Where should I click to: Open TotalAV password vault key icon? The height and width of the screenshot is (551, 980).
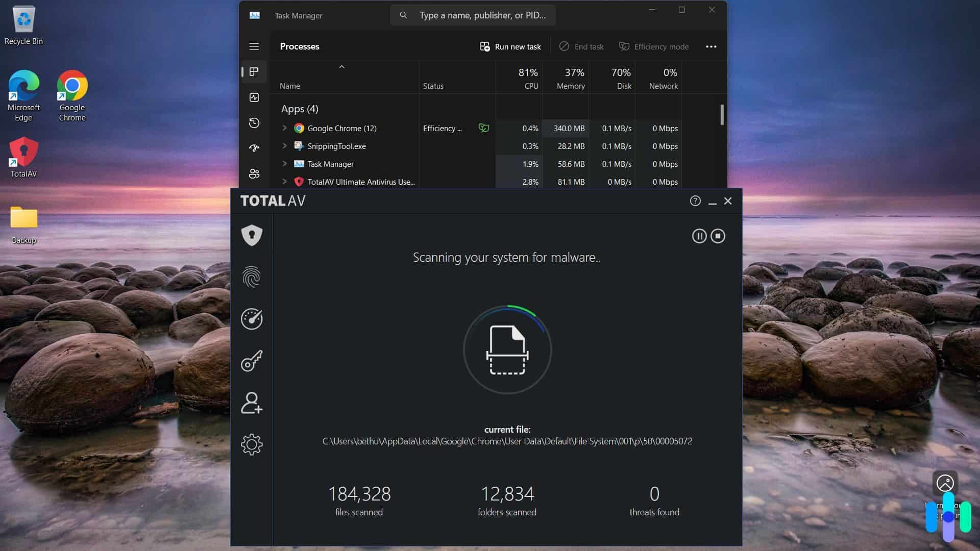click(x=252, y=361)
